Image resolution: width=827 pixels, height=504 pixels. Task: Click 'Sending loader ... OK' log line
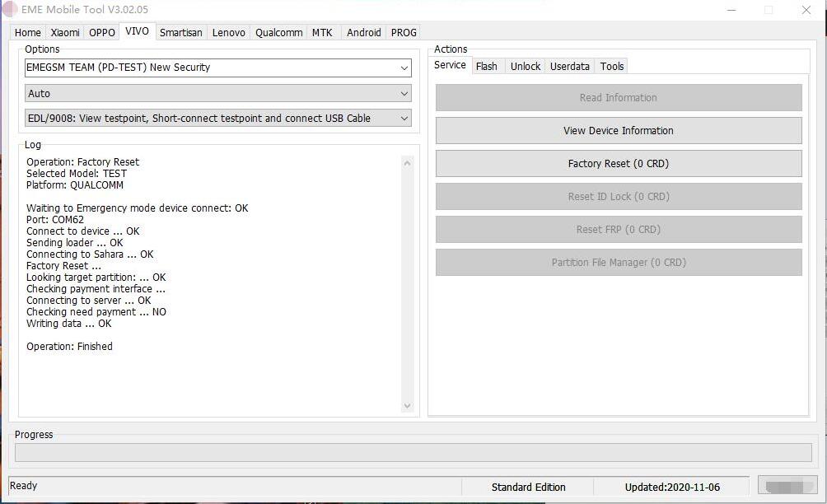click(74, 243)
